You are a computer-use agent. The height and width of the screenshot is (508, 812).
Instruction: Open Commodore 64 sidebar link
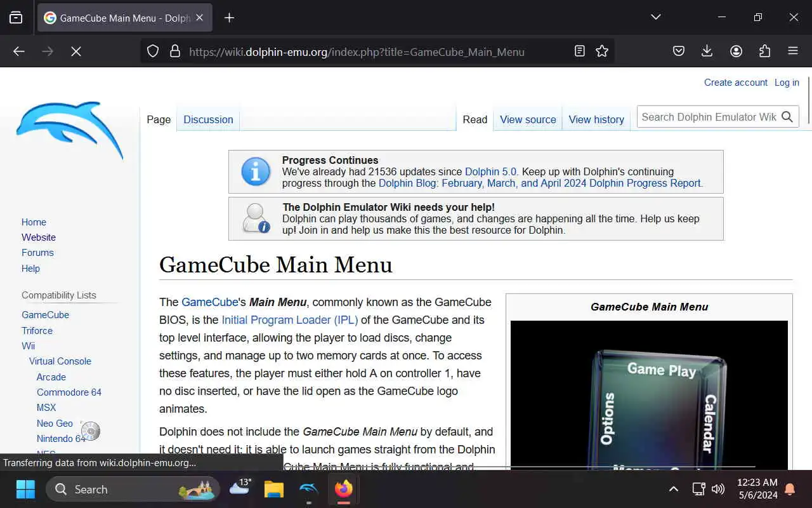click(69, 392)
